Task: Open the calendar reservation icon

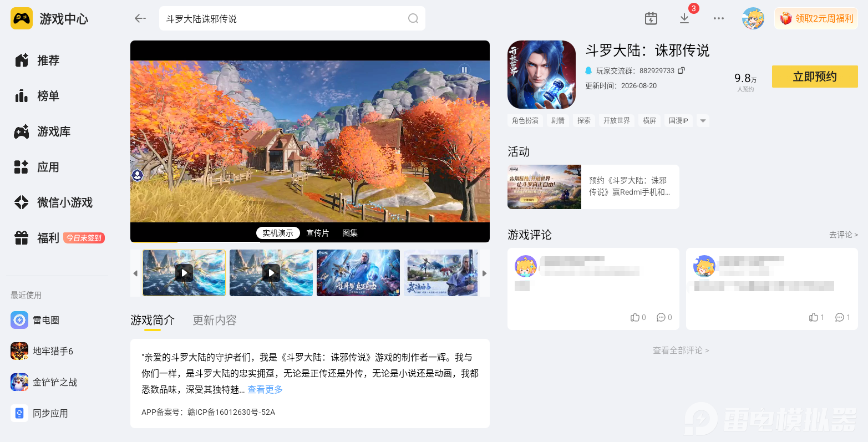Action: coord(651,18)
